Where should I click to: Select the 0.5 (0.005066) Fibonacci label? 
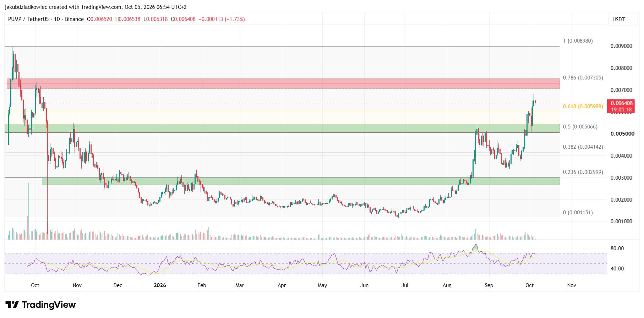pos(580,127)
